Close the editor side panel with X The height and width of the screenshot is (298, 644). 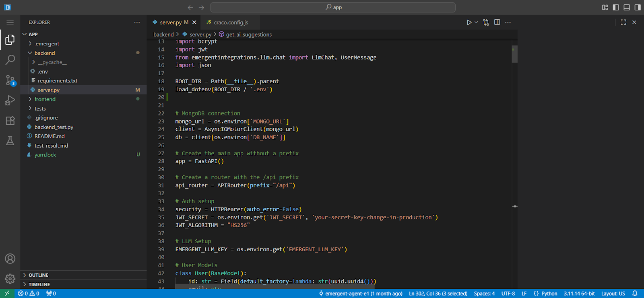click(x=634, y=23)
